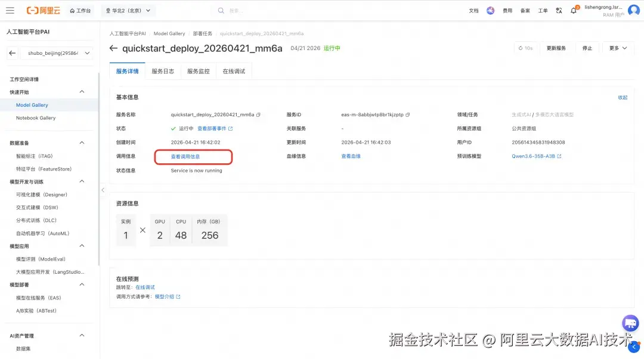
Task: Open 工单 in top bar
Action: (x=543, y=11)
